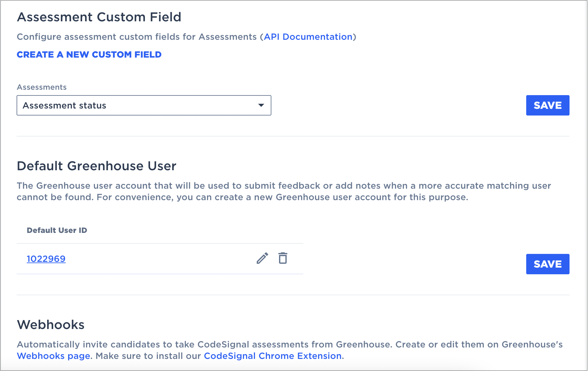Click the Default Greenhouse User heading
The height and width of the screenshot is (371, 588).
pyautogui.click(x=97, y=166)
